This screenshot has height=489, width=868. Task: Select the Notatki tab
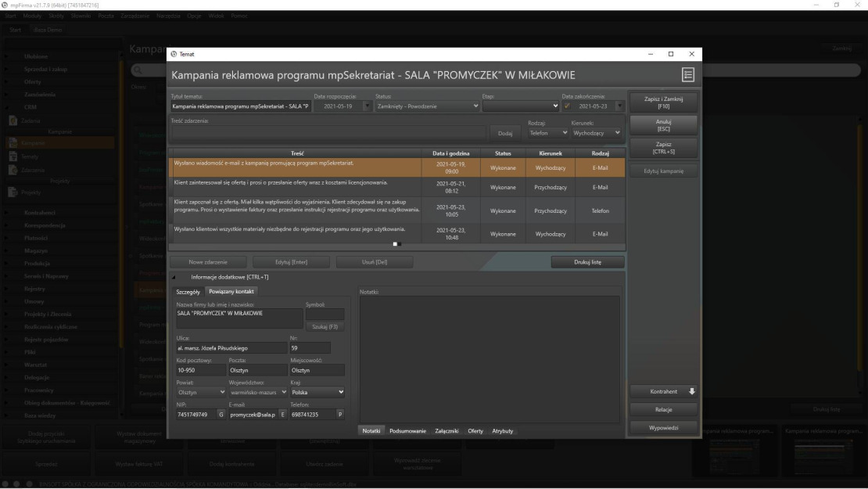(x=371, y=431)
